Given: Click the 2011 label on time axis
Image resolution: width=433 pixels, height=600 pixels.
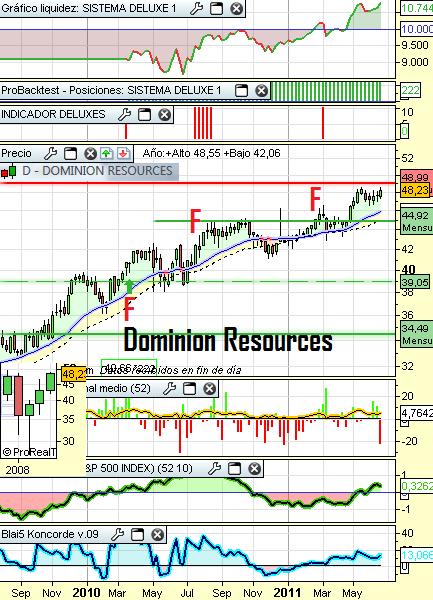Looking at the screenshot, I should click(x=287, y=593).
